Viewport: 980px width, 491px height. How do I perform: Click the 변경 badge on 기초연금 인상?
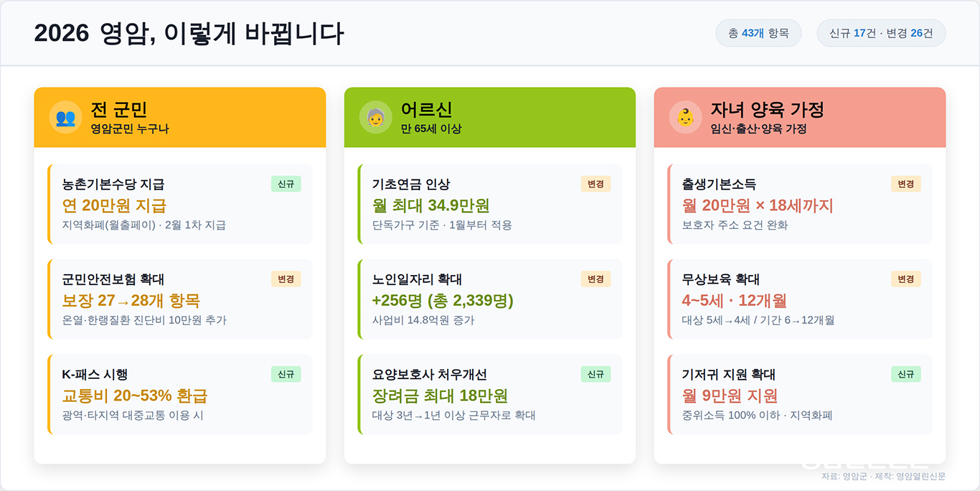595,184
